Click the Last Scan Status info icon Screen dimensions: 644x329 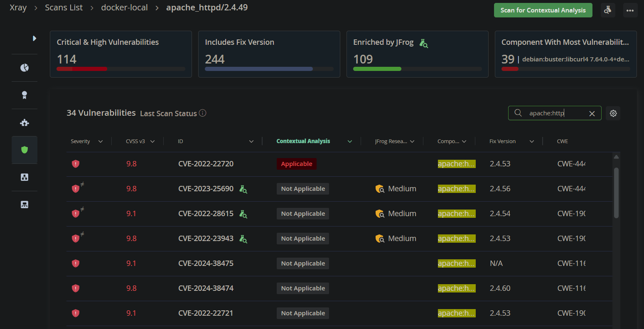click(202, 113)
